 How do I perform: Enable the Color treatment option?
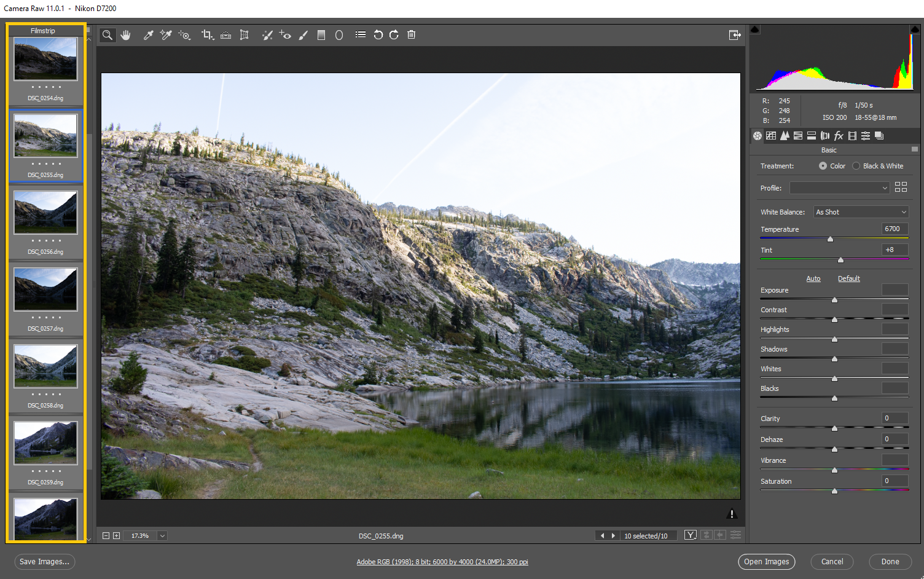pos(823,165)
